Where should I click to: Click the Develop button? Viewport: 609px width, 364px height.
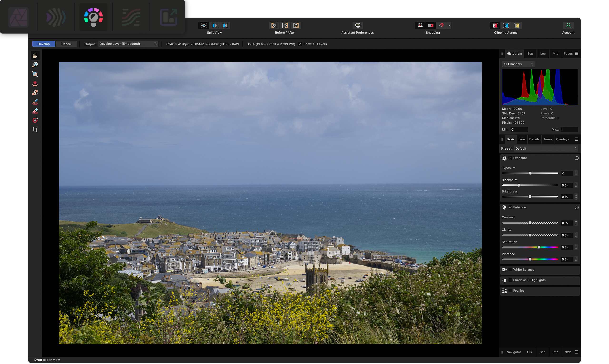[44, 44]
